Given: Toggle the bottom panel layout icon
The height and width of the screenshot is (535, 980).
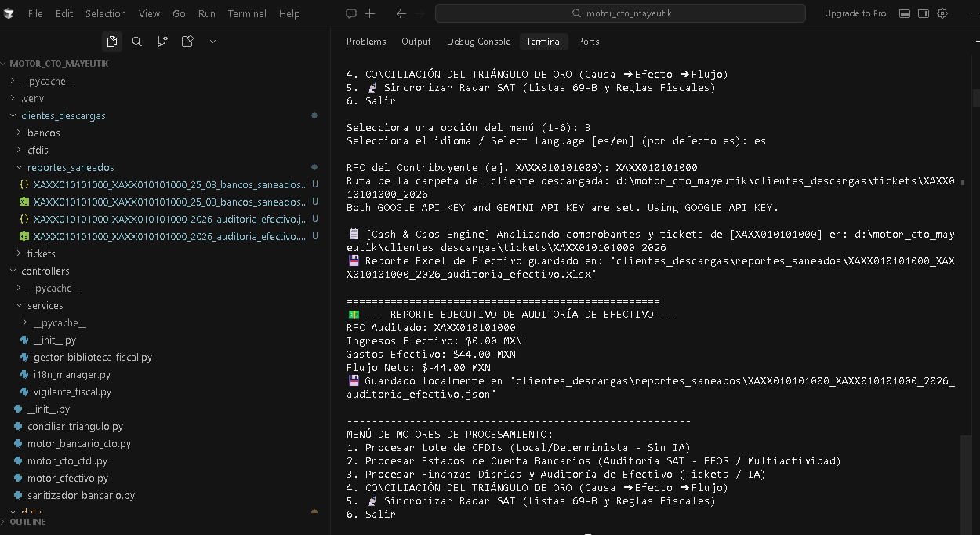Looking at the screenshot, I should coord(905,13).
